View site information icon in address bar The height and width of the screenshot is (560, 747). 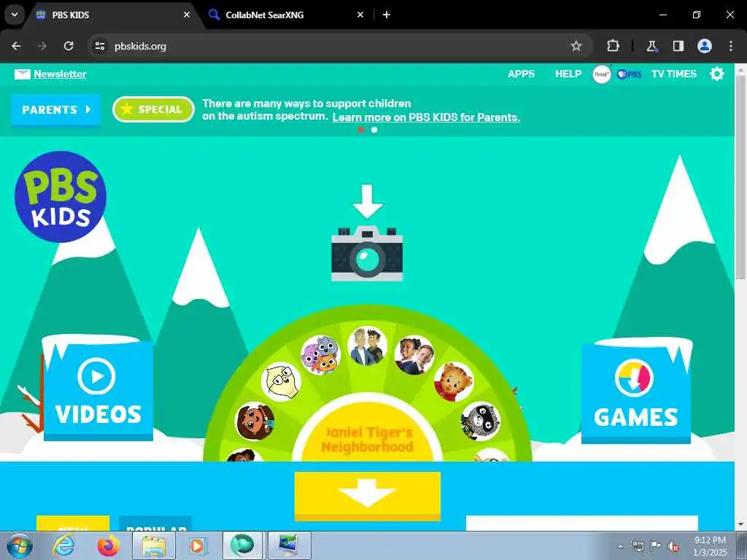(x=99, y=46)
